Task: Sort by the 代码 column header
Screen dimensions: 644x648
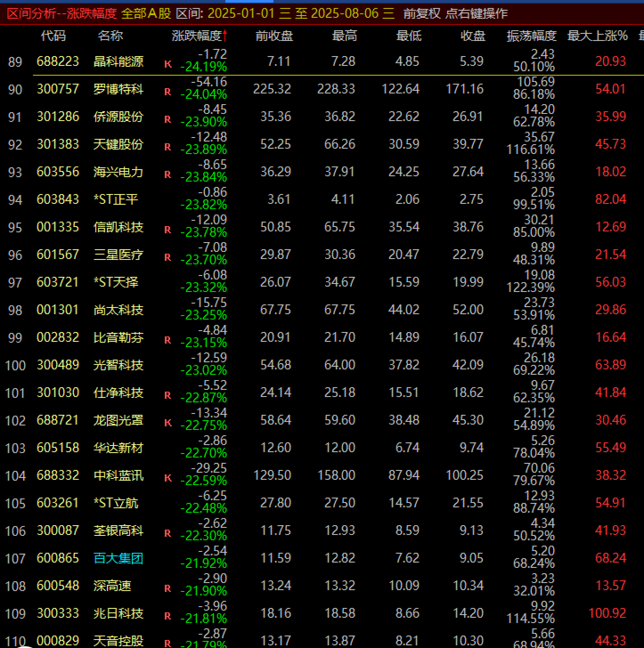Action: (53, 36)
